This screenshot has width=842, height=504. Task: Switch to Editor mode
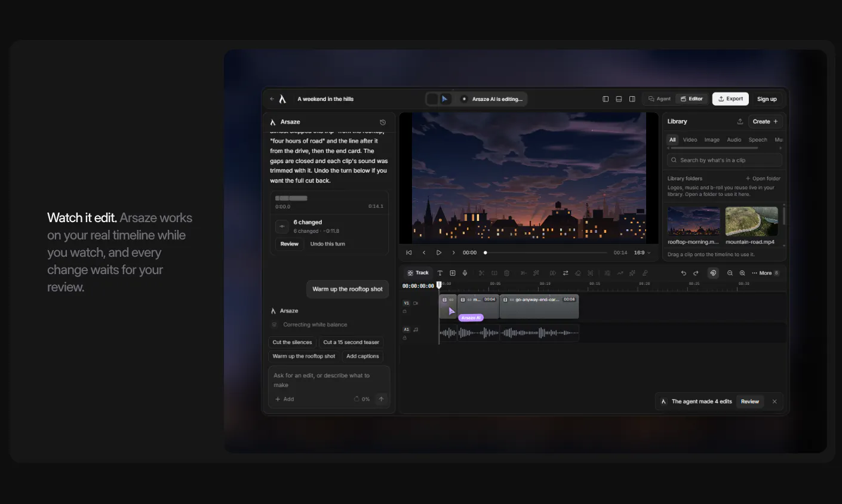tap(692, 99)
